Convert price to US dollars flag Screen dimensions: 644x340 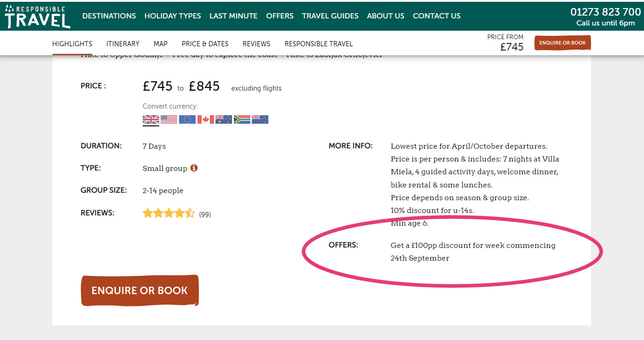pyautogui.click(x=169, y=119)
